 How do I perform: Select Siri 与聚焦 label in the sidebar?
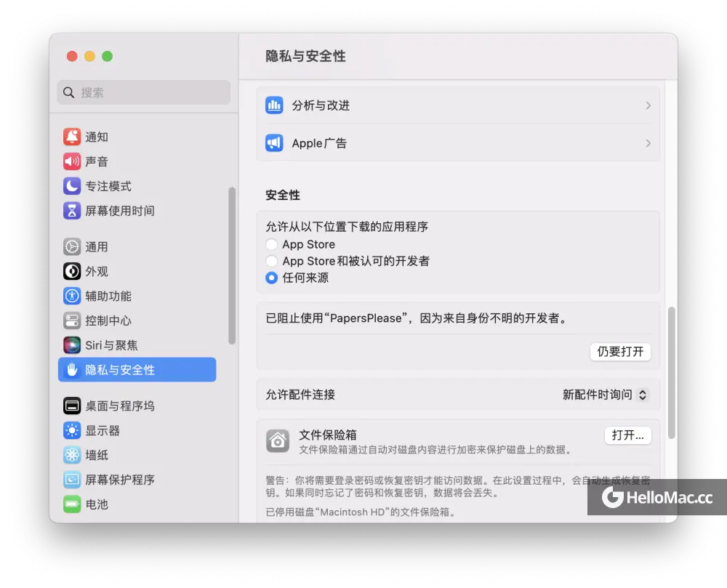click(x=111, y=345)
